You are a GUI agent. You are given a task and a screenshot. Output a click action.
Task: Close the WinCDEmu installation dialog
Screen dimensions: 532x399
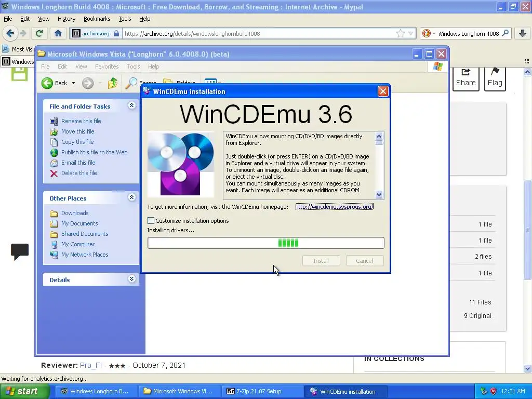click(x=383, y=91)
